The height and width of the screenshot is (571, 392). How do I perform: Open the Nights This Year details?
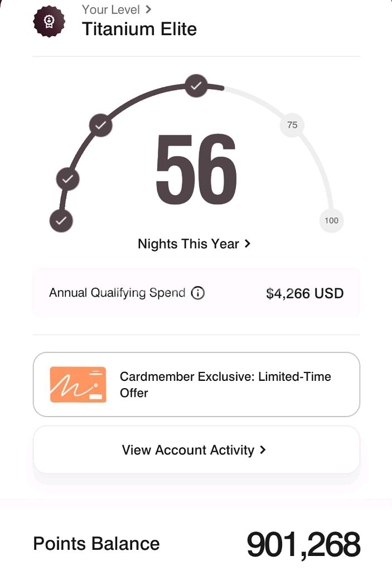(188, 244)
